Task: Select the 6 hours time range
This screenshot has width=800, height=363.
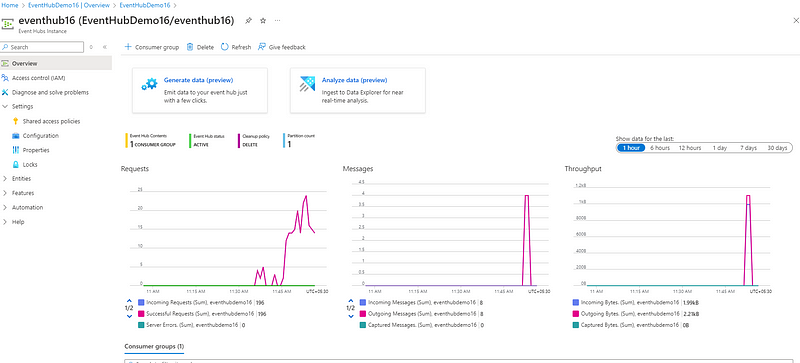Action: (659, 148)
